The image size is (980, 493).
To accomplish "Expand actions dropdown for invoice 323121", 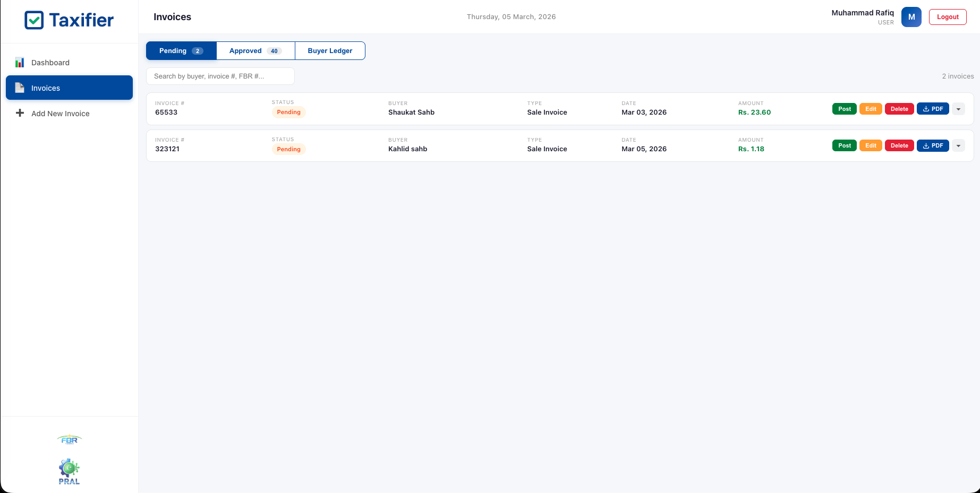I will pyautogui.click(x=958, y=145).
